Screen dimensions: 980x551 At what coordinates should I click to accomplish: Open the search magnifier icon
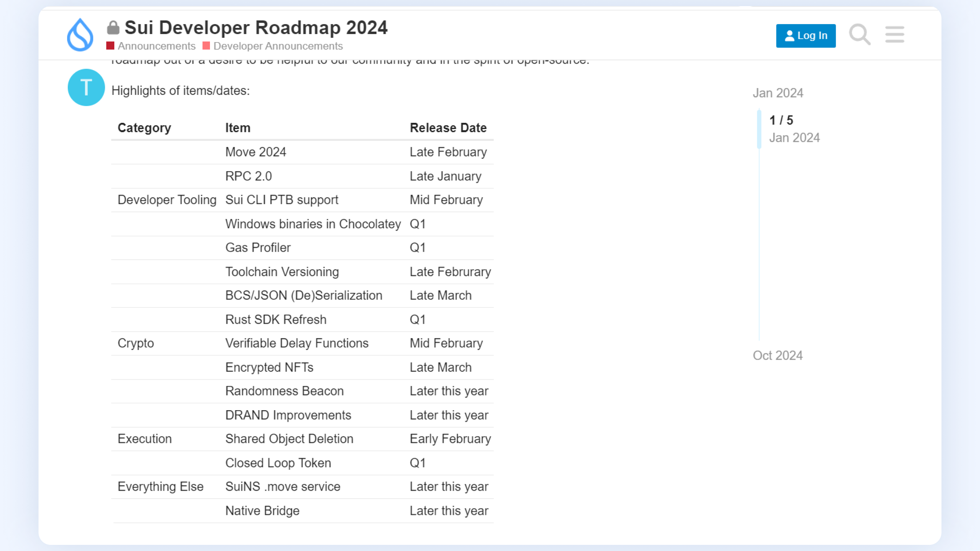tap(860, 35)
